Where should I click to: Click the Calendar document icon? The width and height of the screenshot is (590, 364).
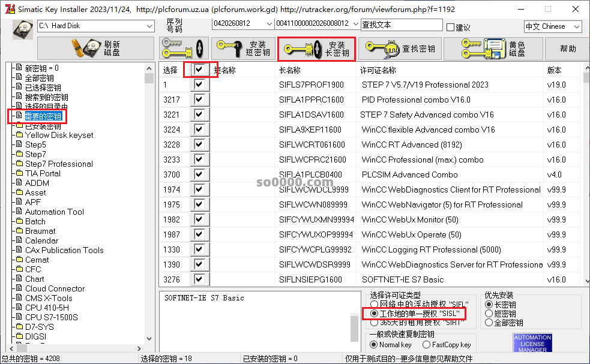click(19, 240)
